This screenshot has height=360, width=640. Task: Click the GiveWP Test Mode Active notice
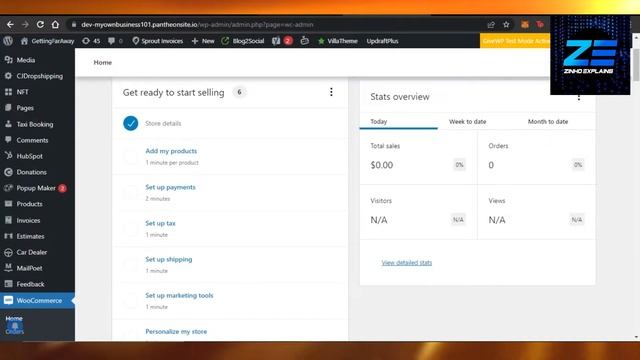coord(515,41)
